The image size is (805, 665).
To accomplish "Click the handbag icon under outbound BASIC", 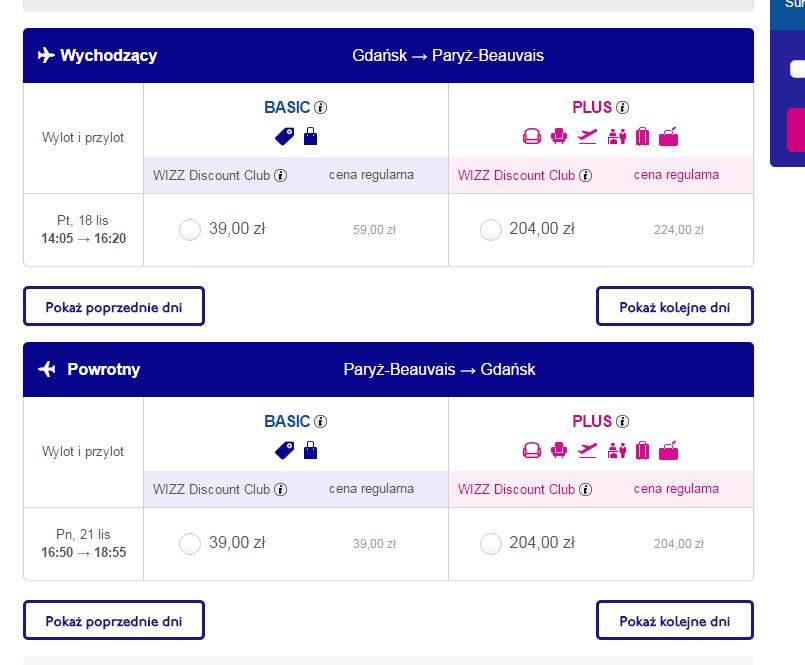I will point(311,137).
